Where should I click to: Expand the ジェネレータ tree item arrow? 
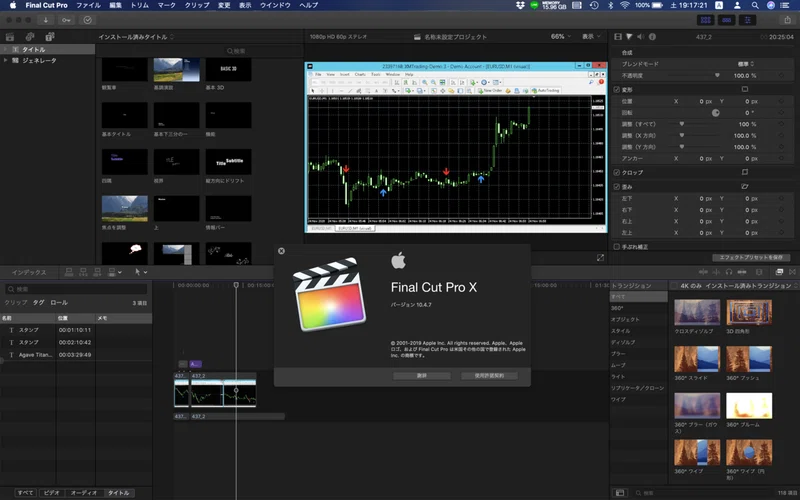tap(6, 60)
